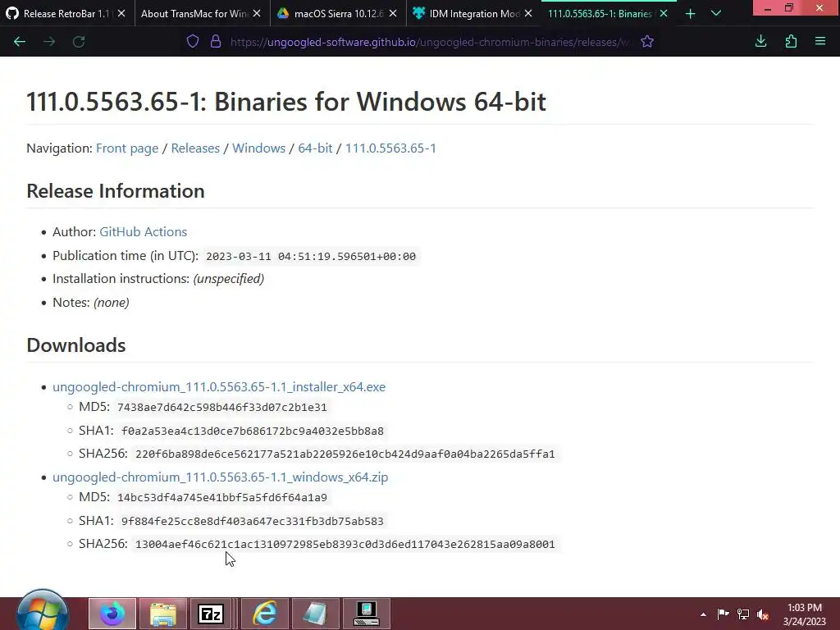Click zip SHA1 hash starting 9f884fe2
This screenshot has width=840, height=630.
pos(253,521)
